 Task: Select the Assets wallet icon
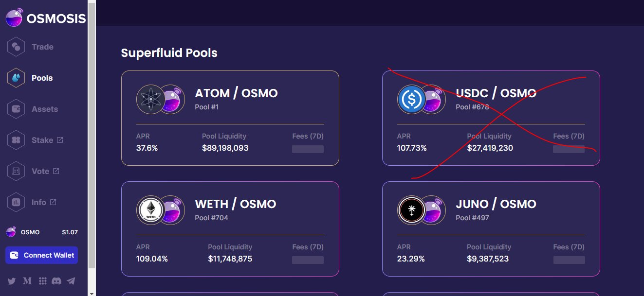coord(16,109)
